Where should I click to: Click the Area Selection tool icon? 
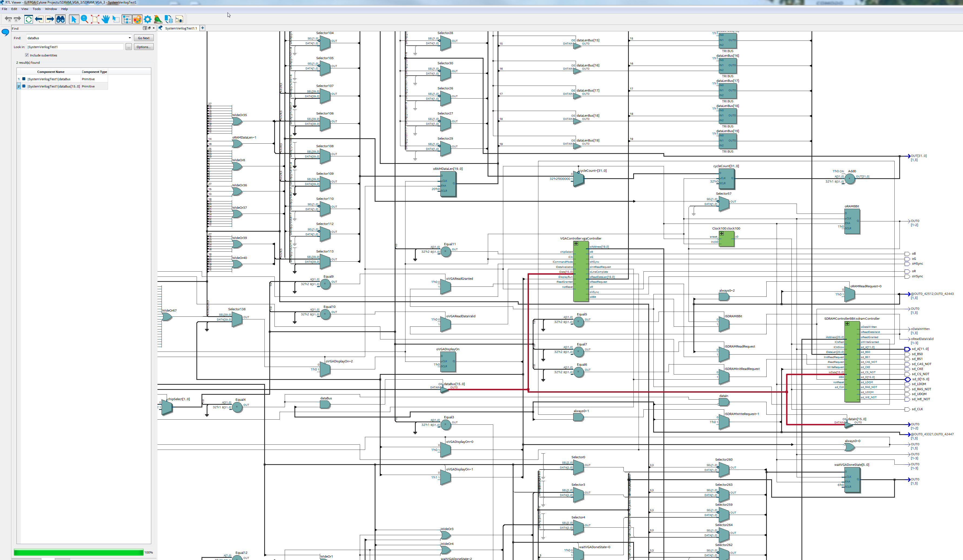point(116,19)
